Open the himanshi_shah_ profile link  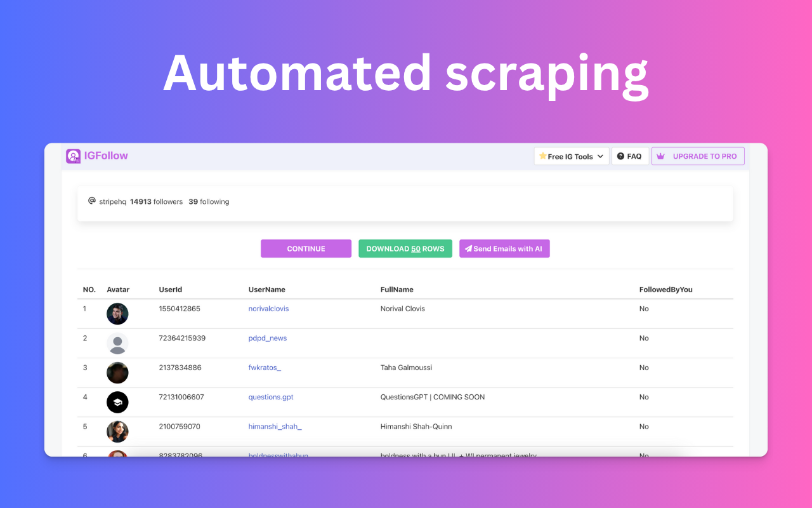[x=275, y=427]
